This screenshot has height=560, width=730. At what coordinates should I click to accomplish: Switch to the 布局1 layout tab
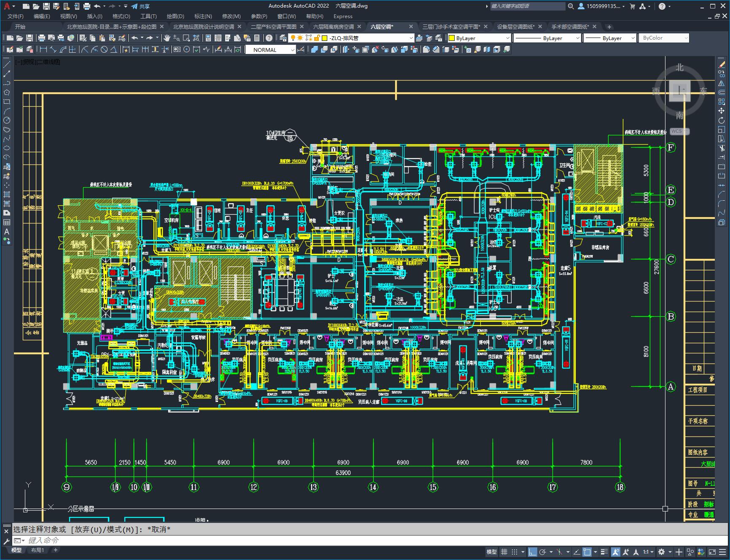coord(38,550)
